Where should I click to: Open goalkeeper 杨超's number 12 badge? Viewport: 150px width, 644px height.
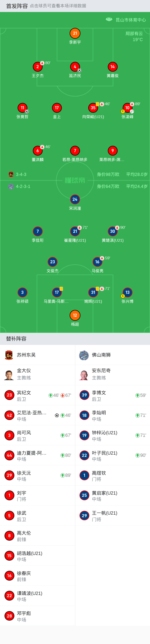tap(75, 315)
